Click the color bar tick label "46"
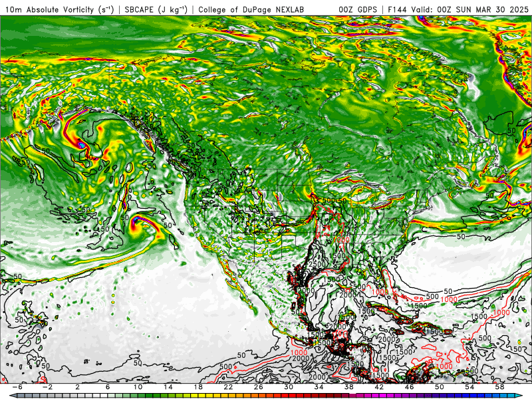 coord(409,387)
